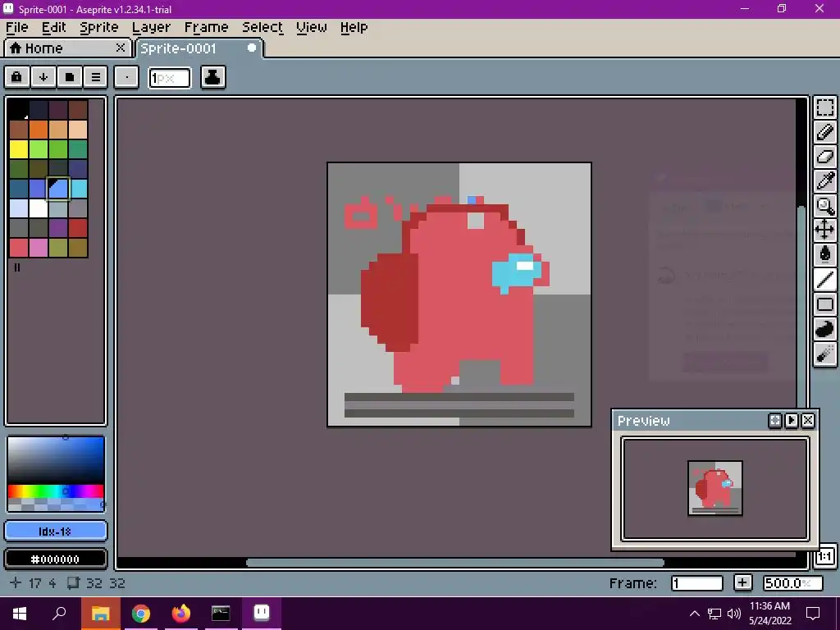
Task: Pick the cyan palette swatch
Action: click(x=78, y=189)
